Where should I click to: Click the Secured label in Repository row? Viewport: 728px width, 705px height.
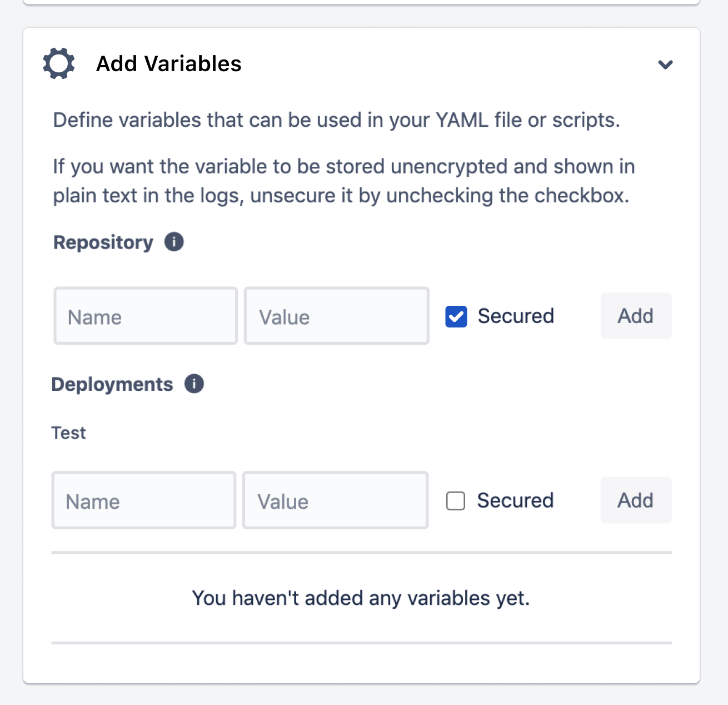click(x=516, y=316)
